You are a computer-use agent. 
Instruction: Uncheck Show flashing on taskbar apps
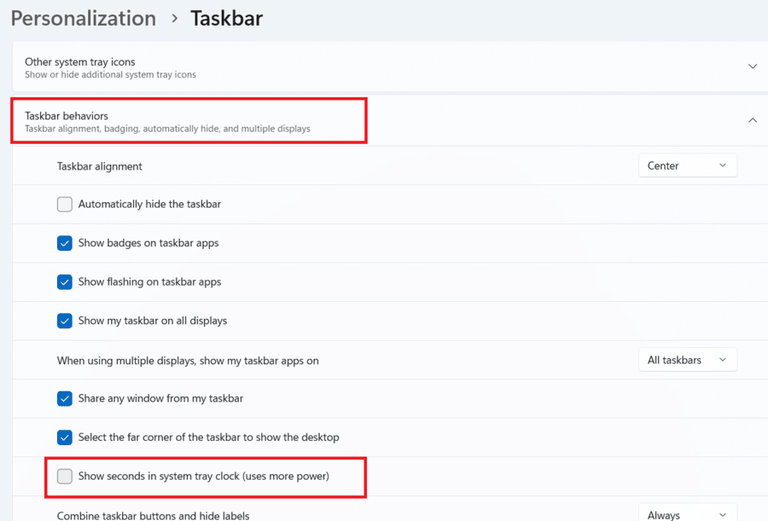tap(65, 282)
